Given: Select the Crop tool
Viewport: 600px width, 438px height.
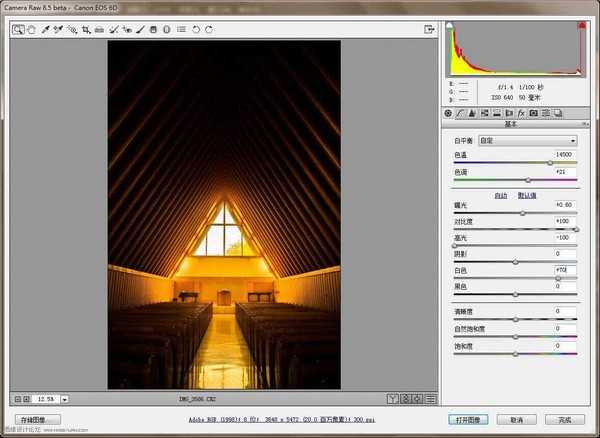Looking at the screenshot, I should (85, 30).
